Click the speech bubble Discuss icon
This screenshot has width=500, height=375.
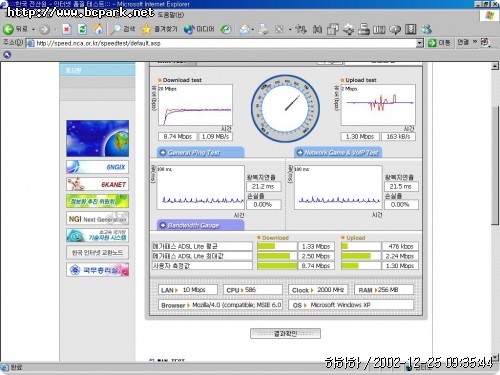(395, 29)
